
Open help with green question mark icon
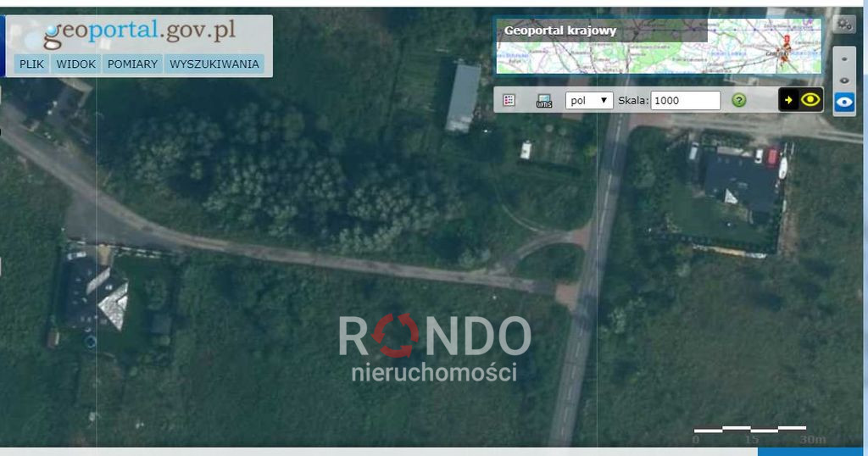click(739, 100)
